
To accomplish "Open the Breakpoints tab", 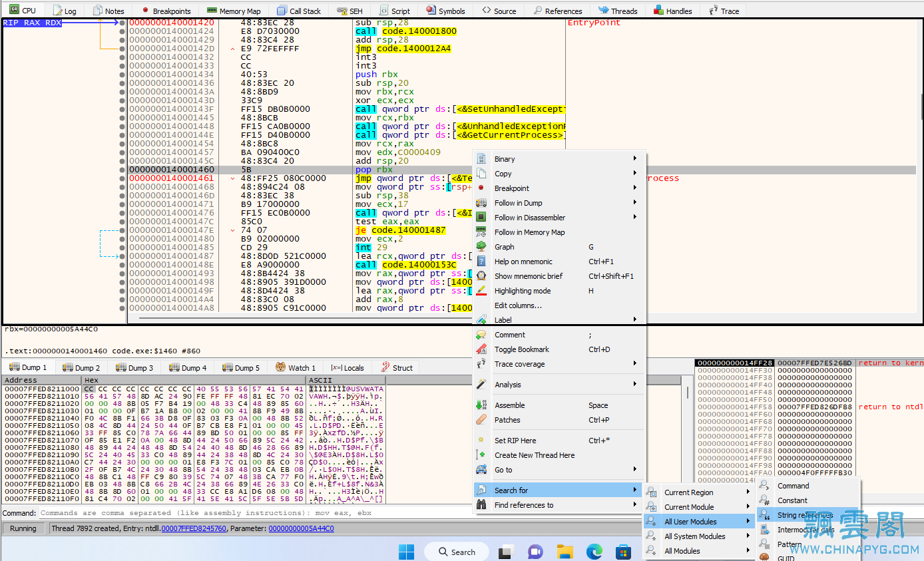I will [x=166, y=11].
